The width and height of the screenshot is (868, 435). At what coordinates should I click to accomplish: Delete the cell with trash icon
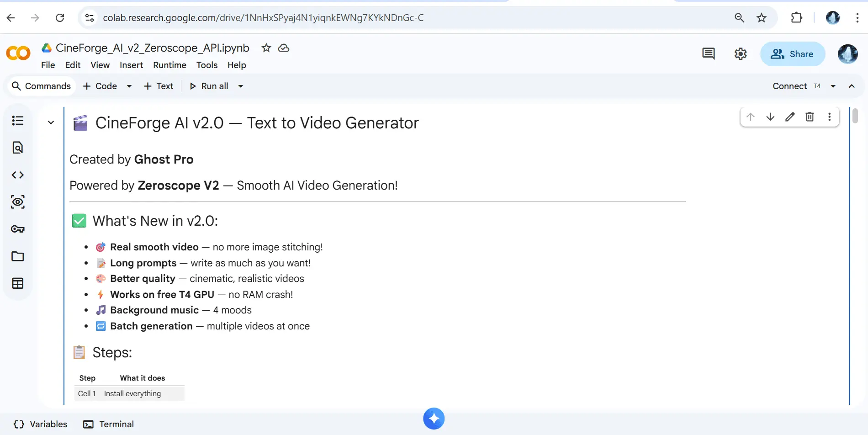(x=810, y=117)
